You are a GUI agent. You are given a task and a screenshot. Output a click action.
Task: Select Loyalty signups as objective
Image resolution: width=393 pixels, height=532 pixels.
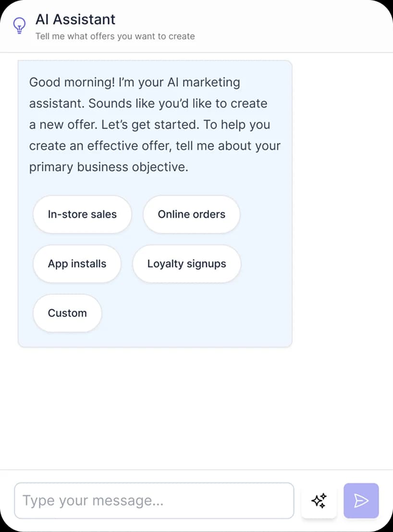point(187,264)
